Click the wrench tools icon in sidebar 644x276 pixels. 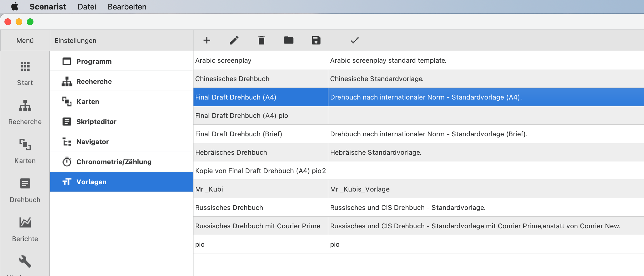tap(25, 262)
